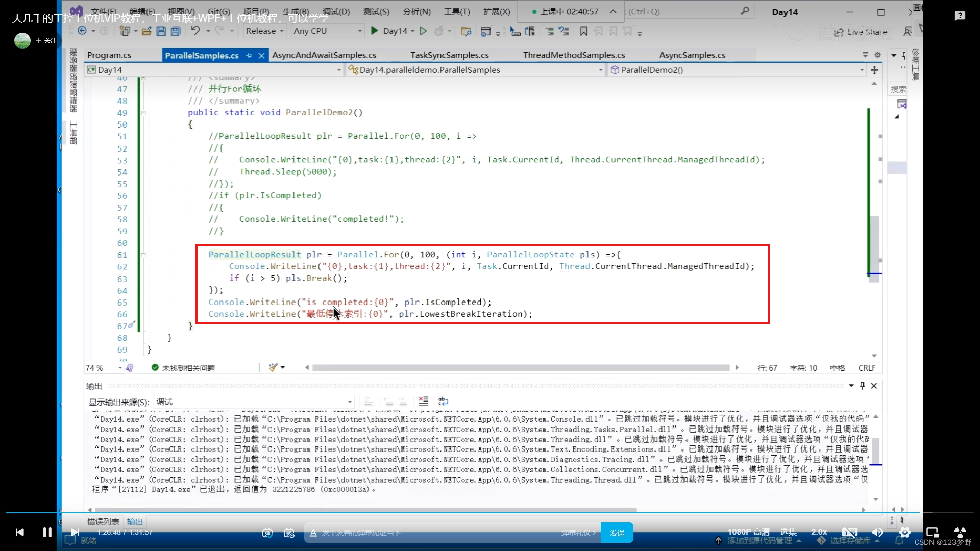
Task: Click the Bookmark toolbar icon
Action: tap(583, 31)
